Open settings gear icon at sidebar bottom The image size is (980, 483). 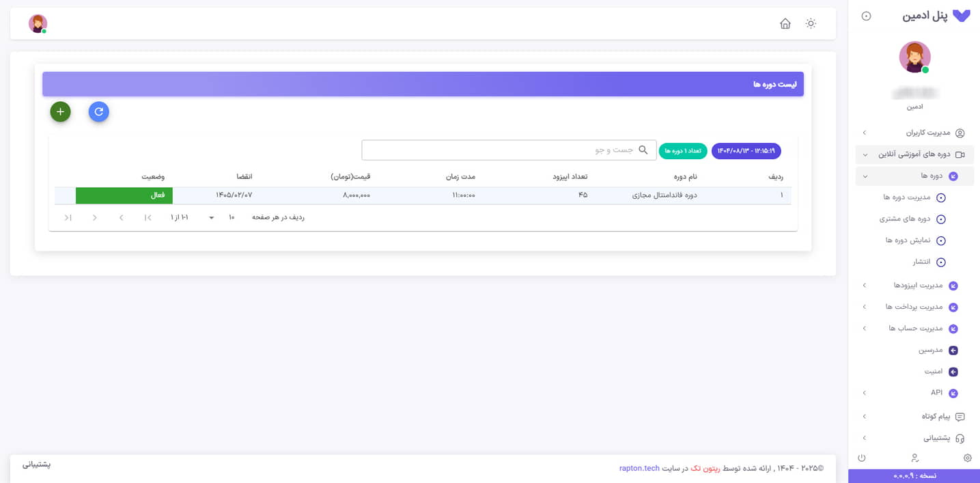[967, 458]
